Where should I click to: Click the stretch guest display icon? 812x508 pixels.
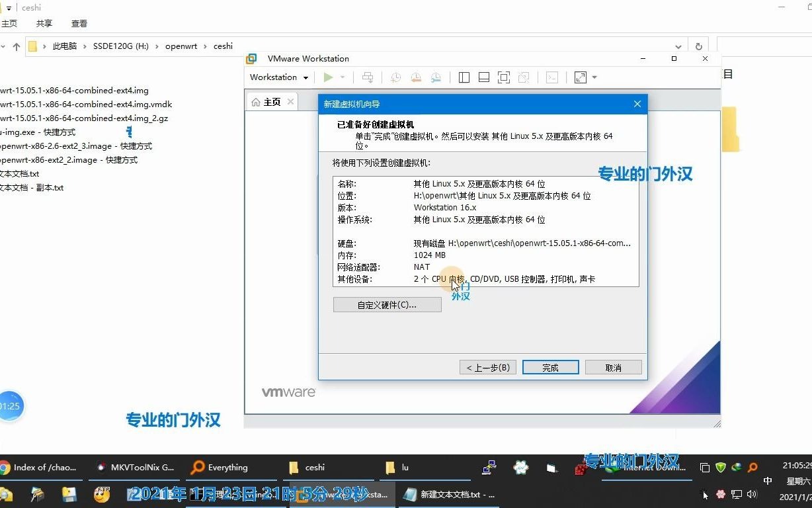coord(581,77)
